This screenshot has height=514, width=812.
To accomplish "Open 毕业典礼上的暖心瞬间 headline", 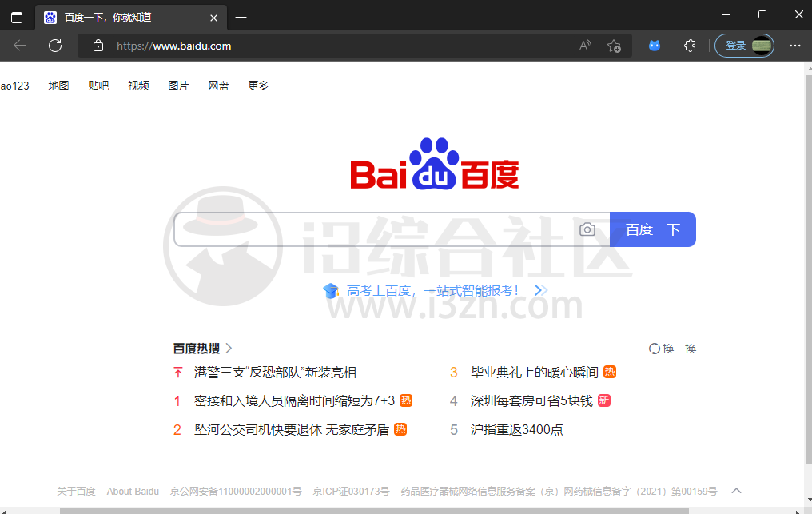I will (x=535, y=372).
